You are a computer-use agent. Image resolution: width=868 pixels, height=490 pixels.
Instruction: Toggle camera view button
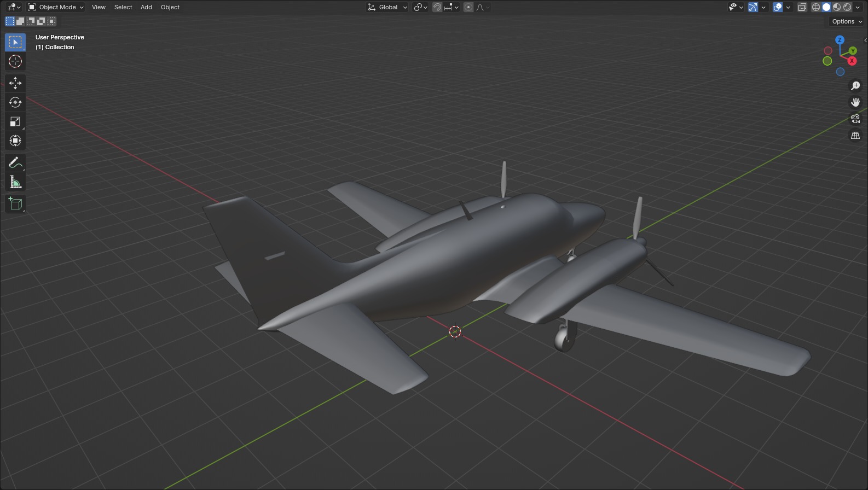(x=855, y=119)
